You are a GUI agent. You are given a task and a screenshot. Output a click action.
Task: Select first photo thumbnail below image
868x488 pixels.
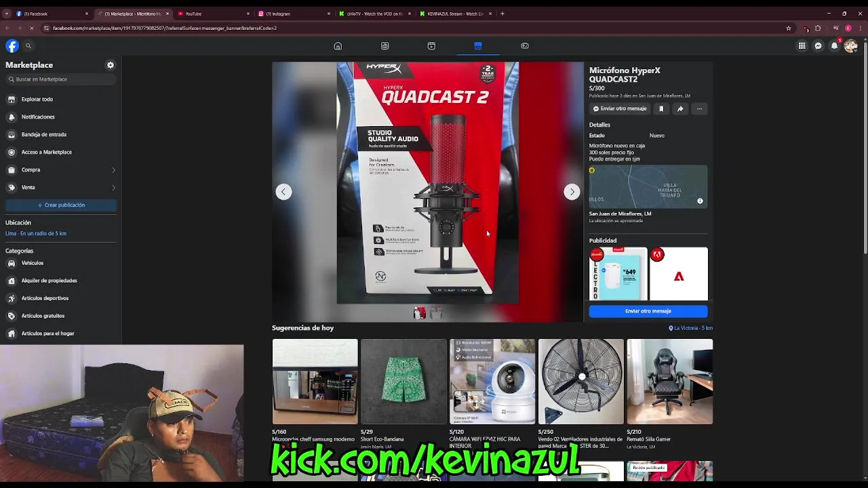(x=420, y=312)
